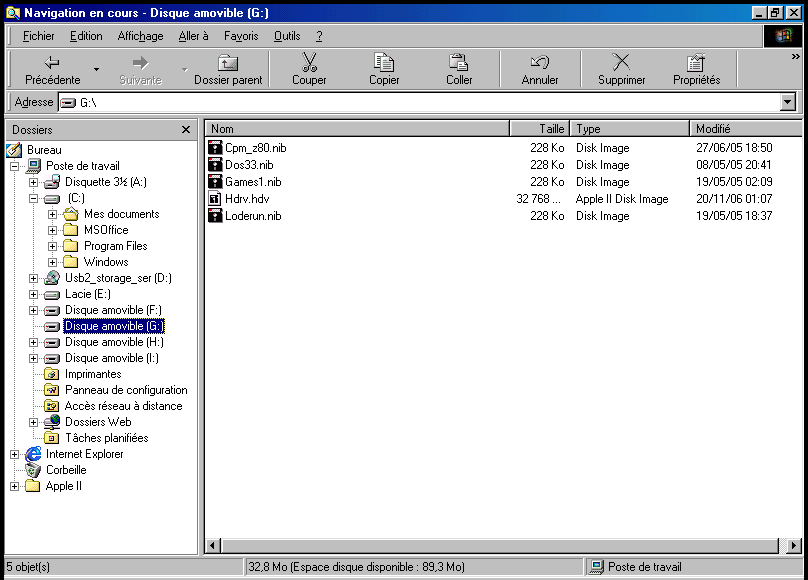Click the 20/11/06 01:07 modified date
Image resolution: width=808 pixels, height=580 pixels.
(734, 199)
